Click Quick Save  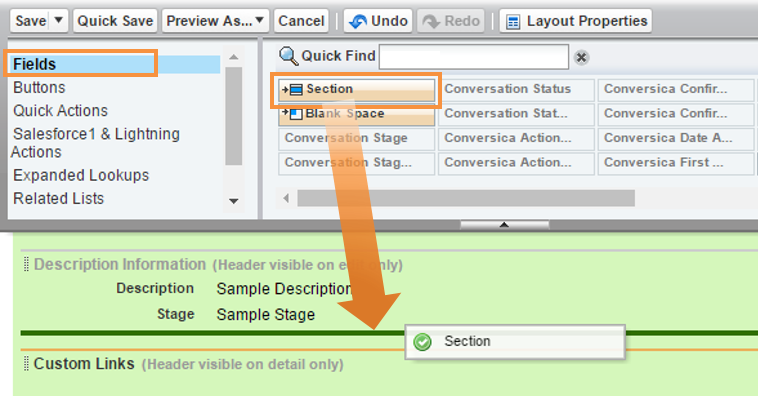115,21
